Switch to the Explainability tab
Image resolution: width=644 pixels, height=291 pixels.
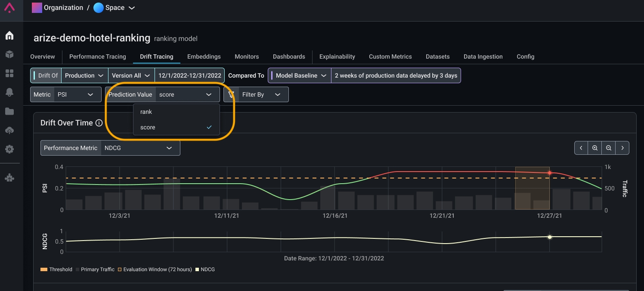pyautogui.click(x=337, y=56)
